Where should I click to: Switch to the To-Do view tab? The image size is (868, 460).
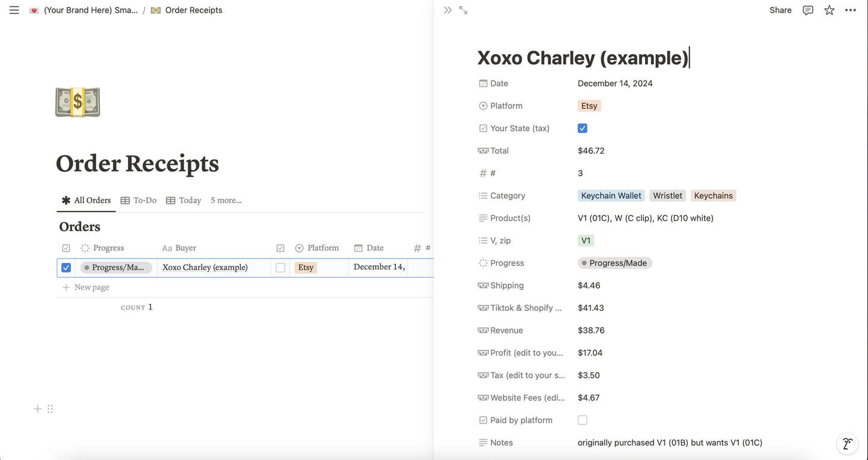[x=139, y=200]
